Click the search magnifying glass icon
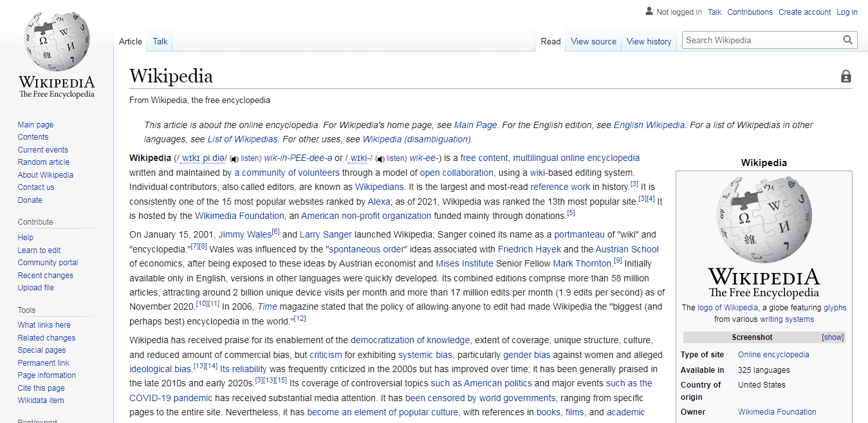This screenshot has height=423, width=868. [847, 39]
